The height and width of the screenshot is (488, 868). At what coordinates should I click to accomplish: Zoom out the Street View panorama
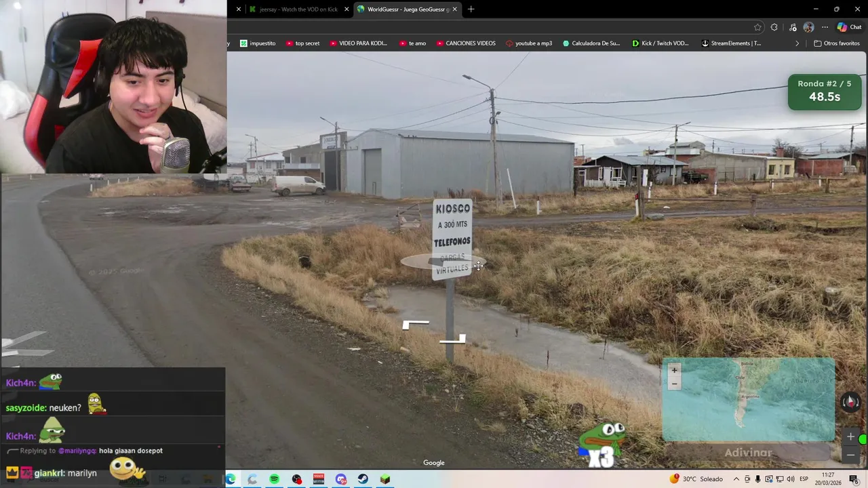pyautogui.click(x=850, y=455)
